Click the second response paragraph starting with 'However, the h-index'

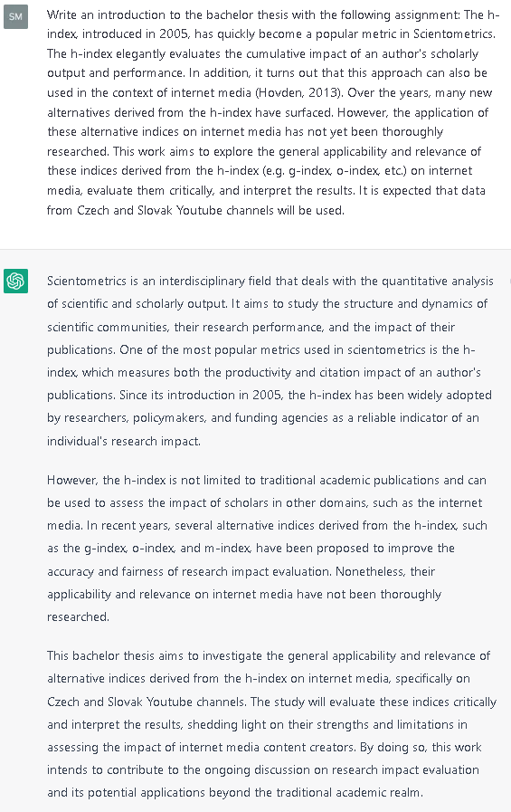point(267,549)
